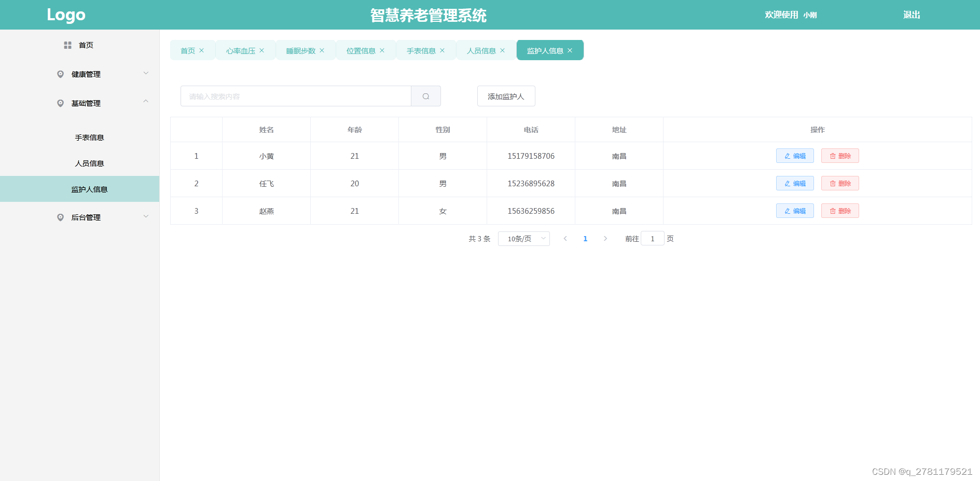Click phone number 15636259856
The width and height of the screenshot is (980, 481).
coord(531,211)
